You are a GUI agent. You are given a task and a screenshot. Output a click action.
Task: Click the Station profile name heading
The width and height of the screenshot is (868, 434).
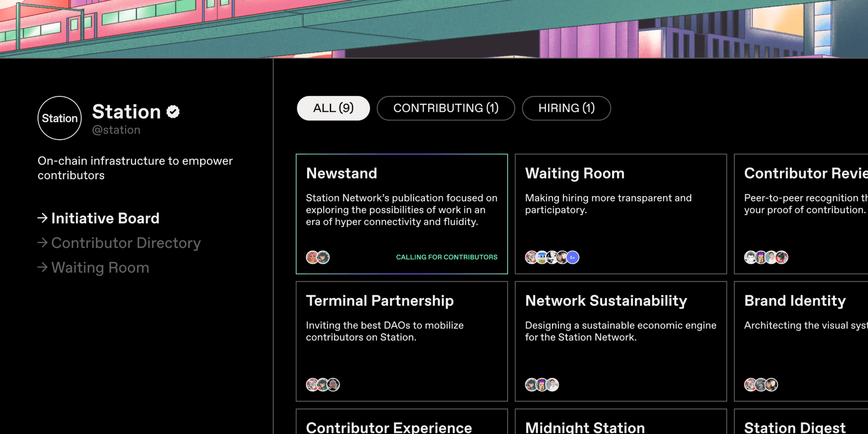point(127,112)
